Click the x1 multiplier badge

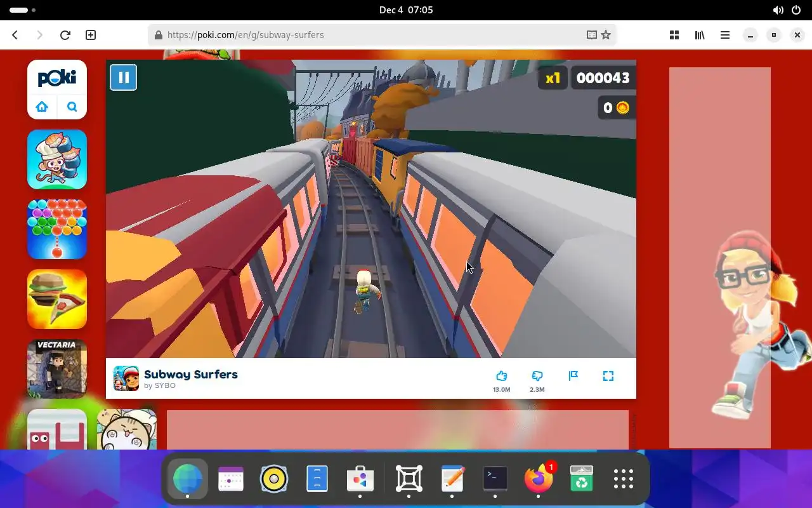(553, 78)
